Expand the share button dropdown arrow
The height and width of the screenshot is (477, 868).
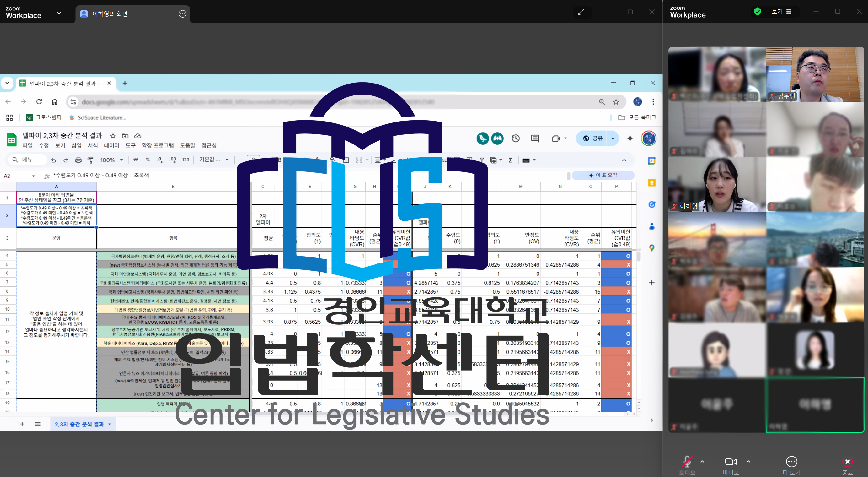click(x=613, y=138)
